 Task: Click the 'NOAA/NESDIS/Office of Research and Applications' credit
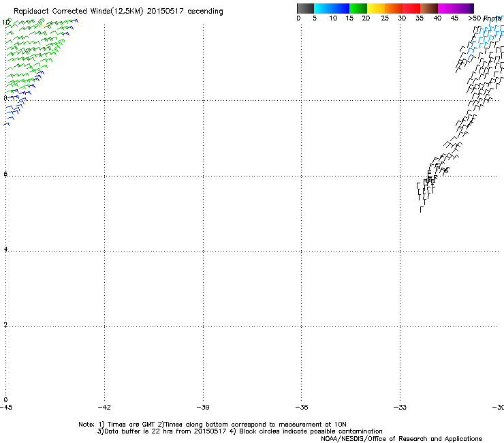pyautogui.click(x=401, y=439)
